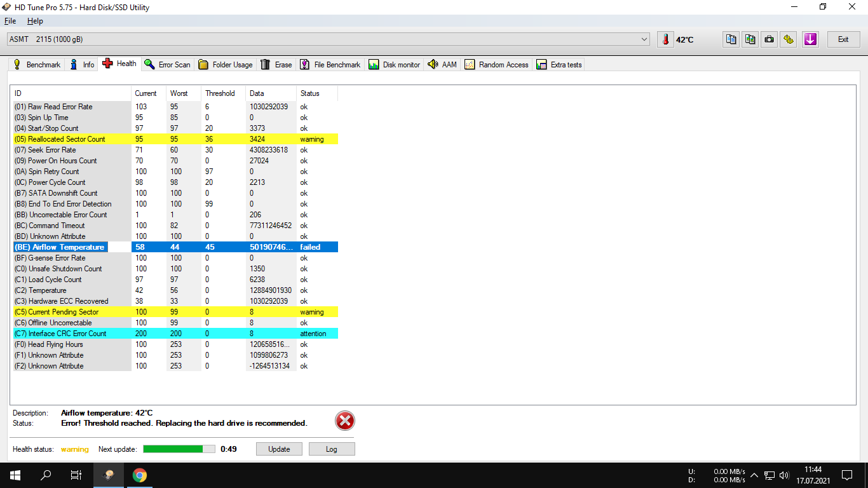Image resolution: width=868 pixels, height=488 pixels.
Task: Open the Windows Start menu
Action: (15, 475)
